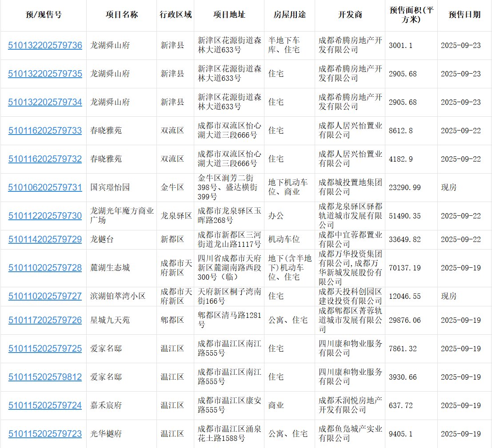Click 星城九天苑 presale number 510117202579726

click(45, 320)
